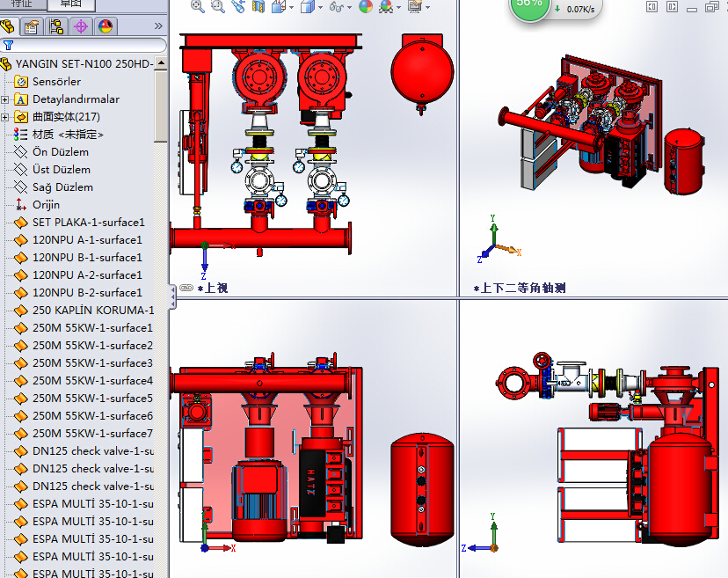Switch to the 草图 tab
Image resolution: width=728 pixels, height=578 pixels.
[x=71, y=4]
